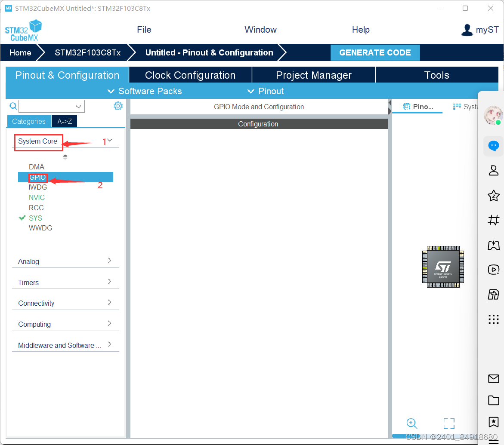
Task: Collapse the System Core category
Action: [110, 140]
